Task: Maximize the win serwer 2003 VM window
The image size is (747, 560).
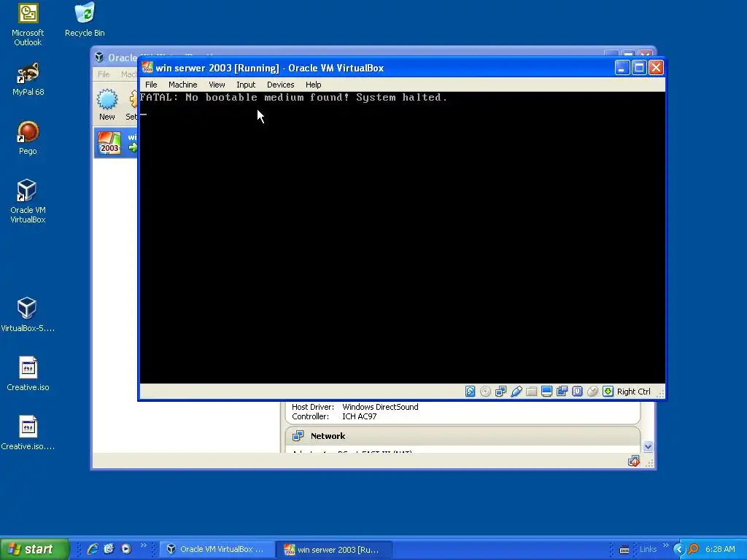Action: 639,68
